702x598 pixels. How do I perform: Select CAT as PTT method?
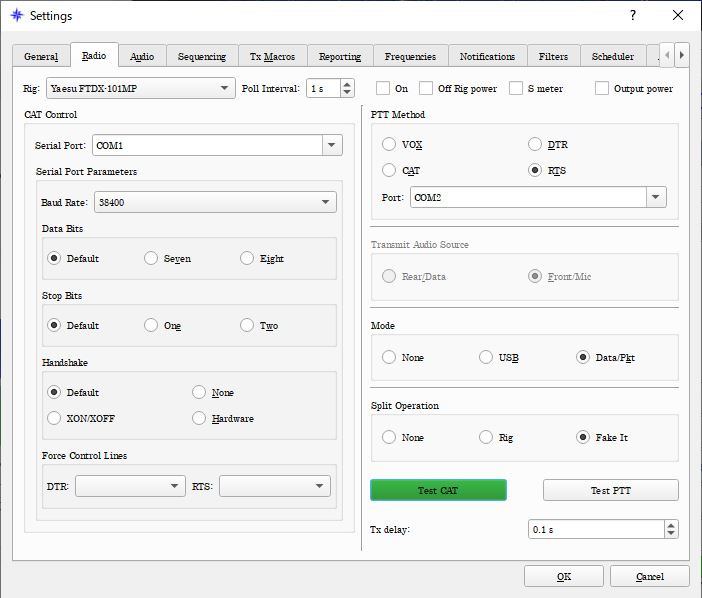(389, 171)
